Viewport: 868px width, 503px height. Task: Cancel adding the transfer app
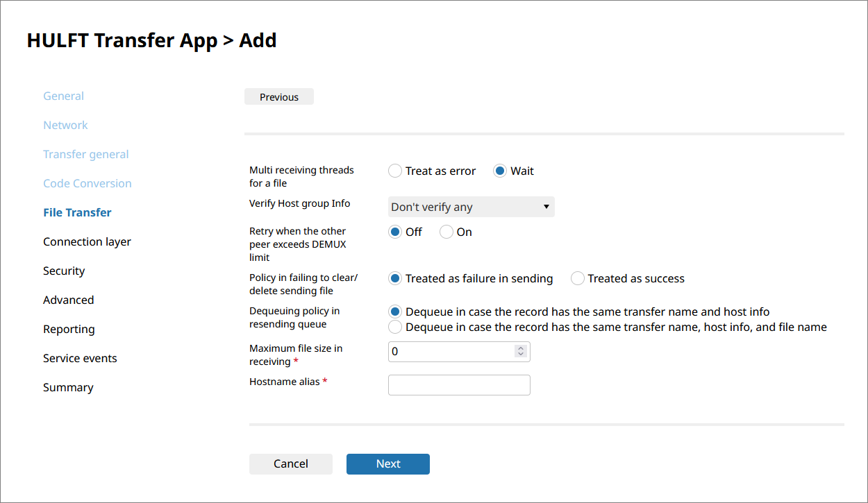click(290, 464)
